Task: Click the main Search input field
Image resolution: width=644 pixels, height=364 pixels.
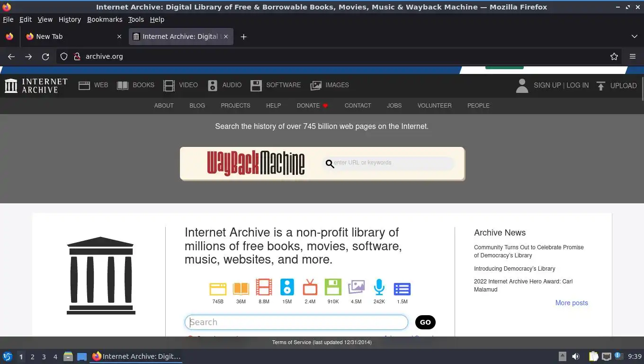Action: point(296,322)
